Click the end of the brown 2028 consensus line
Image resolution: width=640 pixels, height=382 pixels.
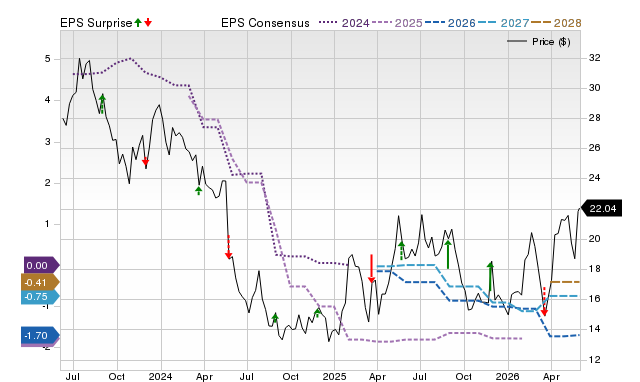click(x=578, y=282)
